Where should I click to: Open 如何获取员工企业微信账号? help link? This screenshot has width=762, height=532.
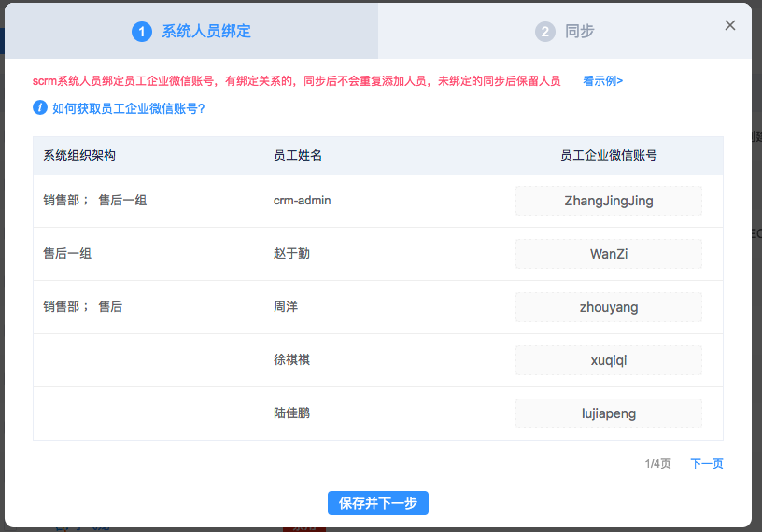[129, 108]
